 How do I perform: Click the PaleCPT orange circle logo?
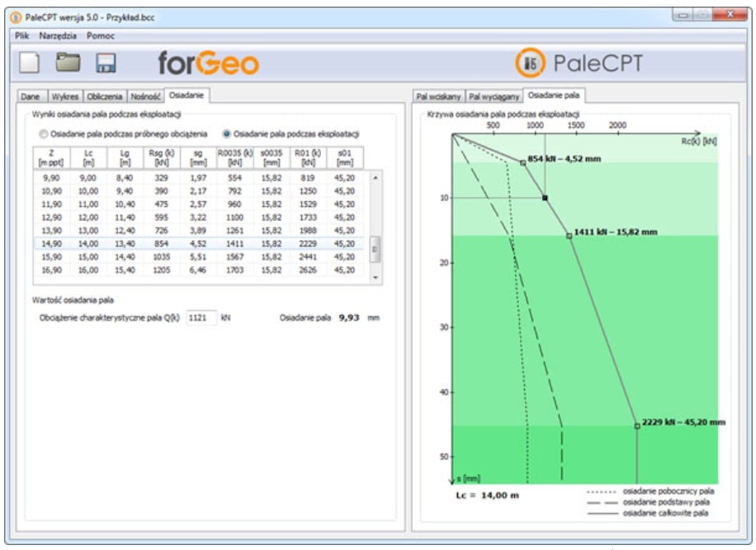pyautogui.click(x=530, y=63)
